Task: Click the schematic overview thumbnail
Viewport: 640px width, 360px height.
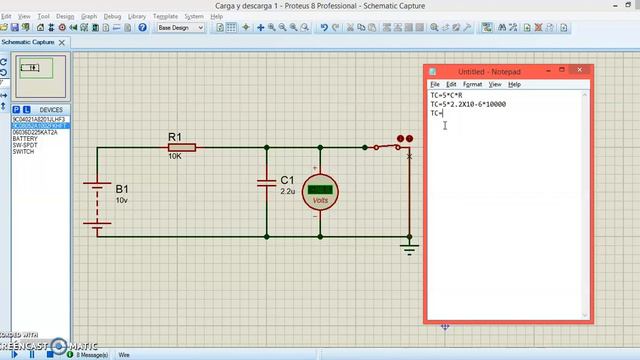Action: pos(40,76)
